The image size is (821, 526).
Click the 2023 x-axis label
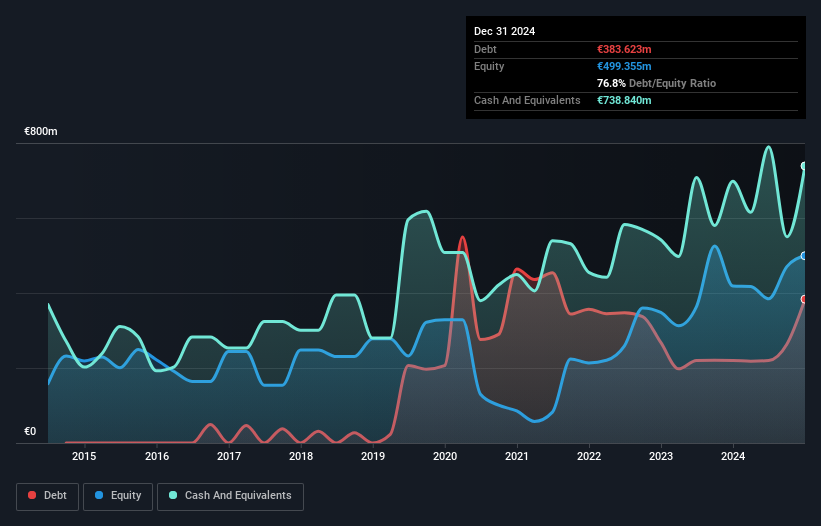[x=661, y=456]
